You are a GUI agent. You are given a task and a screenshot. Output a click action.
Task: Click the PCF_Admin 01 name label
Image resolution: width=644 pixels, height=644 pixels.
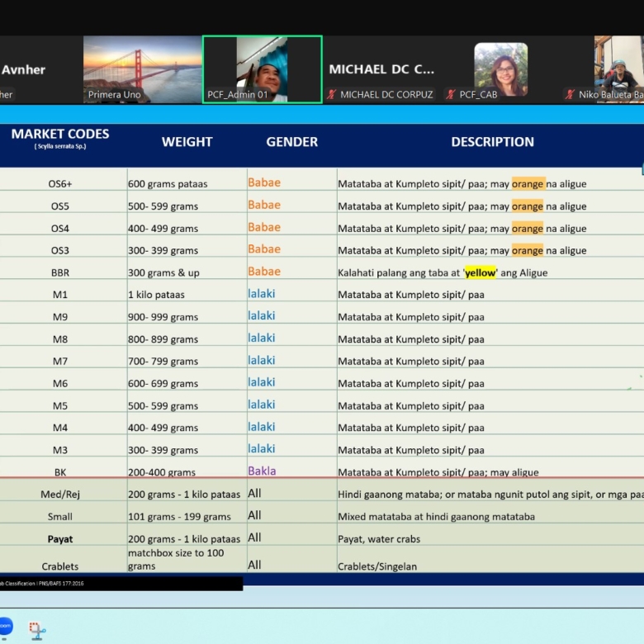[238, 94]
